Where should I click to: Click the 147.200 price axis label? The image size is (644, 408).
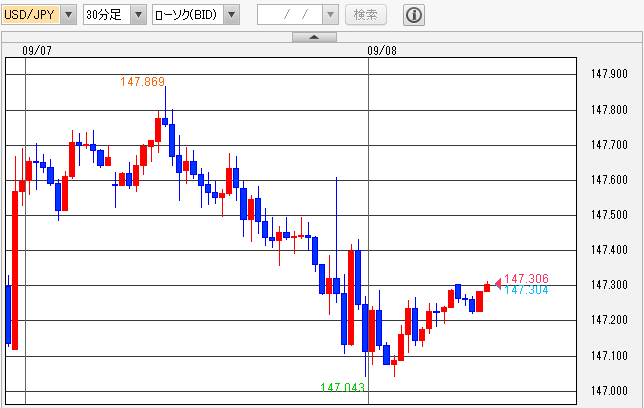[610, 320]
